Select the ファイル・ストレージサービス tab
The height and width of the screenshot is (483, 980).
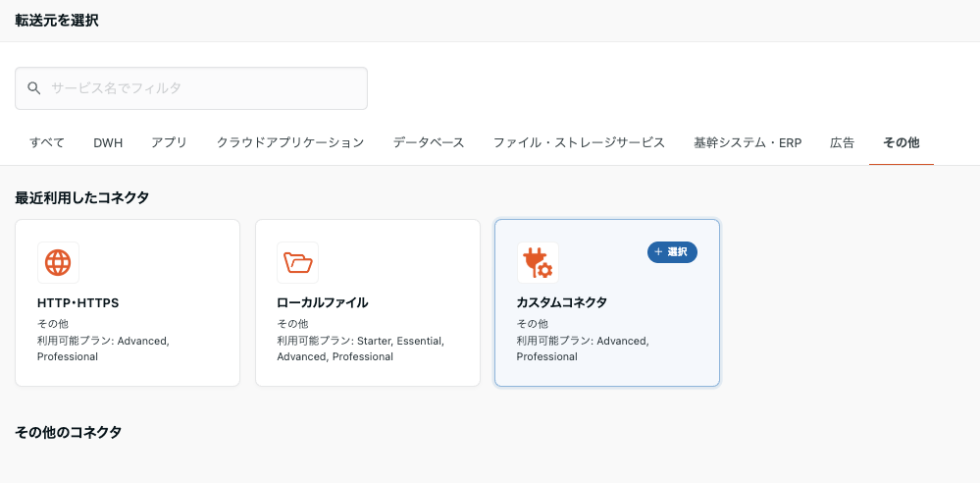(579, 142)
